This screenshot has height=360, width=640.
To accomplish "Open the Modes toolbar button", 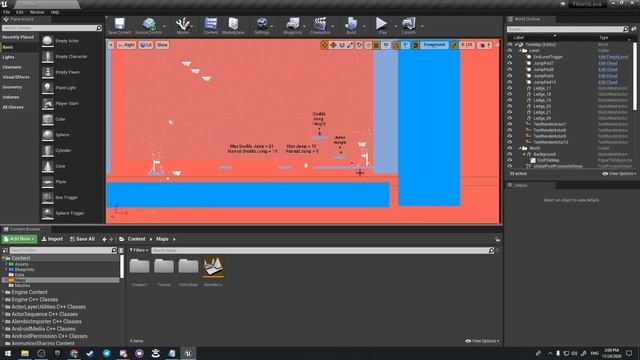I will pos(182,25).
